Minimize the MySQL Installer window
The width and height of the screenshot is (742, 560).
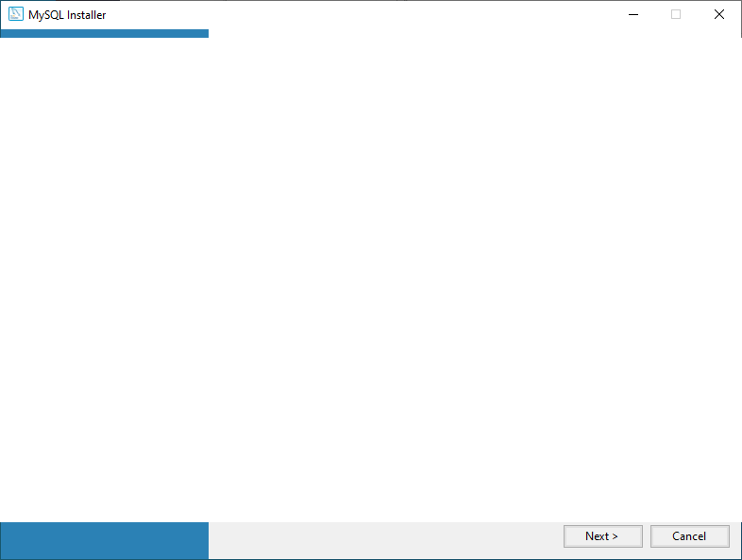(632, 14)
